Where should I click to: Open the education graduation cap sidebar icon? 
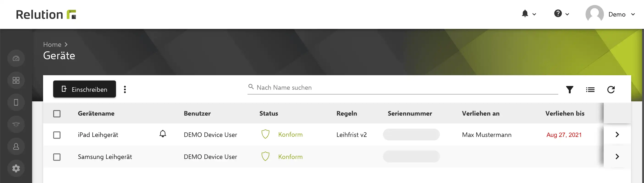click(16, 124)
